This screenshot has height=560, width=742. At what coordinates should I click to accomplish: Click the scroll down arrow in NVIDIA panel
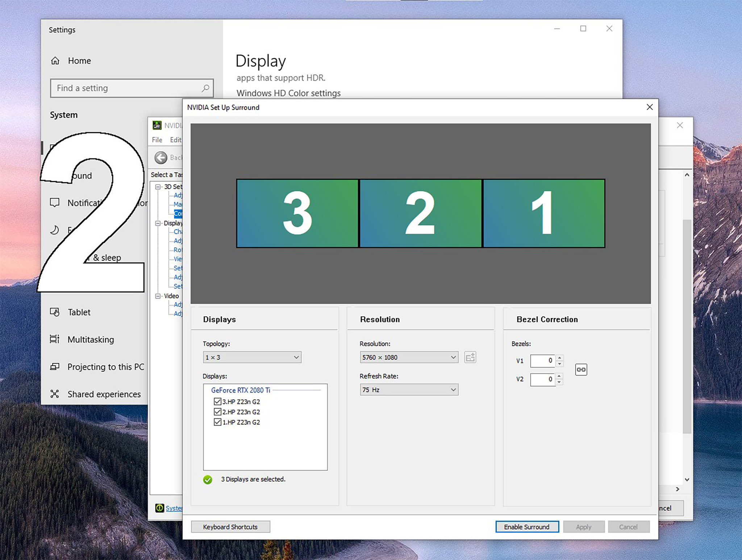coord(687,480)
